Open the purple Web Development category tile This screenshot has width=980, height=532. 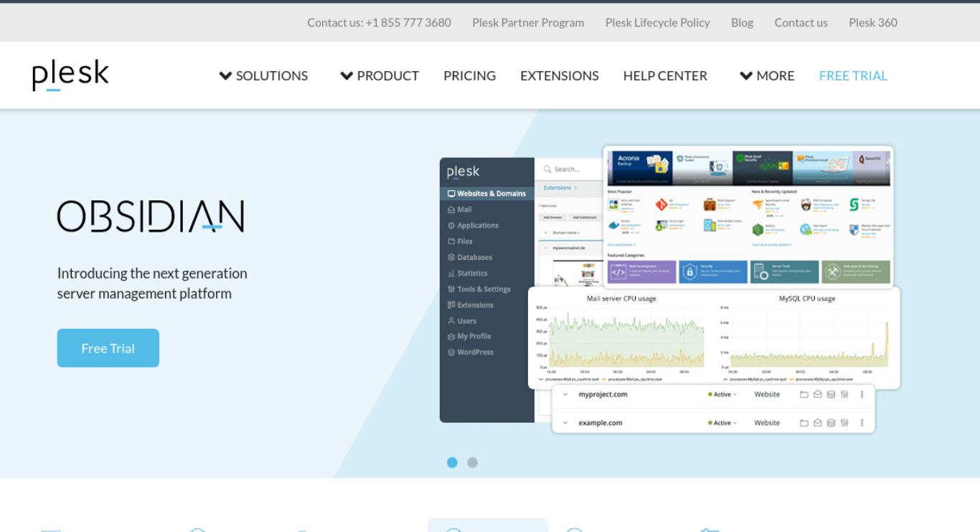point(641,272)
